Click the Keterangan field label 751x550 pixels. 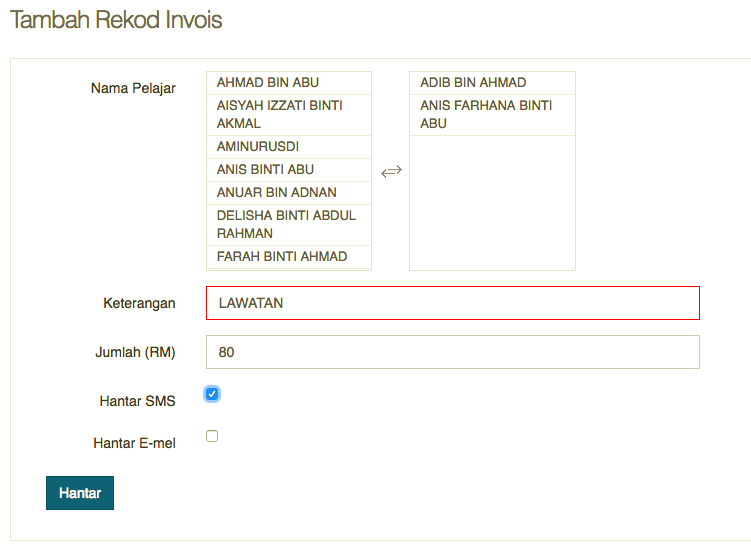pyautogui.click(x=139, y=303)
